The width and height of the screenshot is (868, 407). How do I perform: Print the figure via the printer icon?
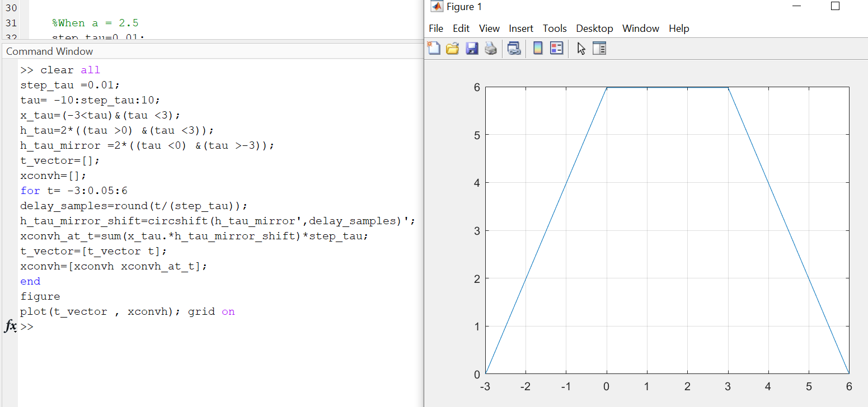(491, 48)
